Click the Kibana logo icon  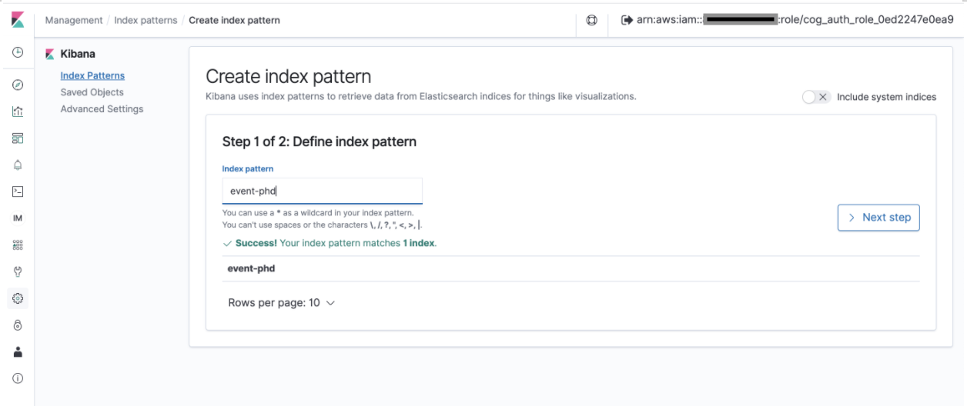click(x=17, y=20)
